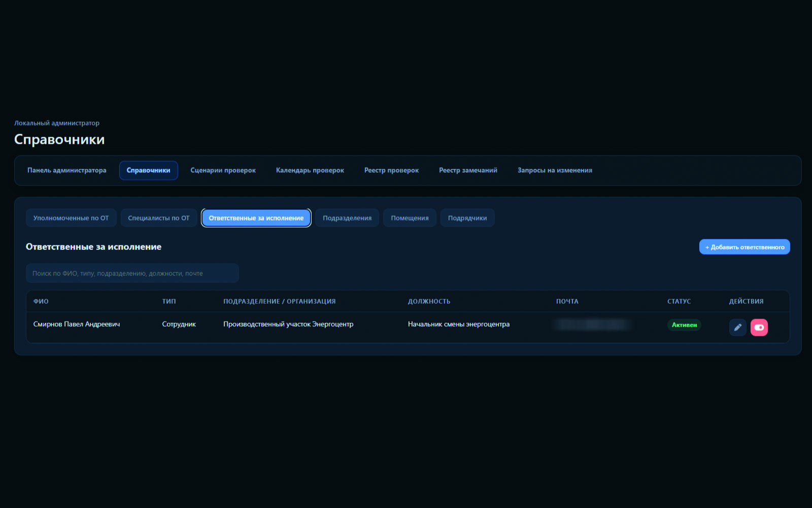Click the СТАТУС column header
Viewport: 812px width, 508px height.
point(679,301)
